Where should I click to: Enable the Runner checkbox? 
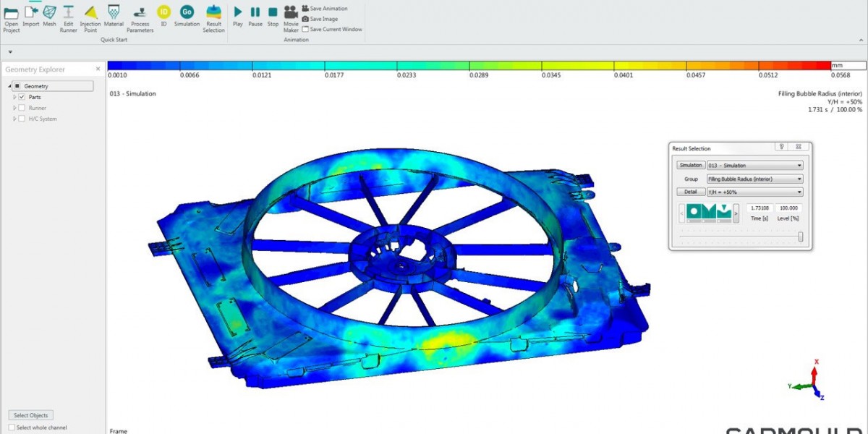[22, 108]
